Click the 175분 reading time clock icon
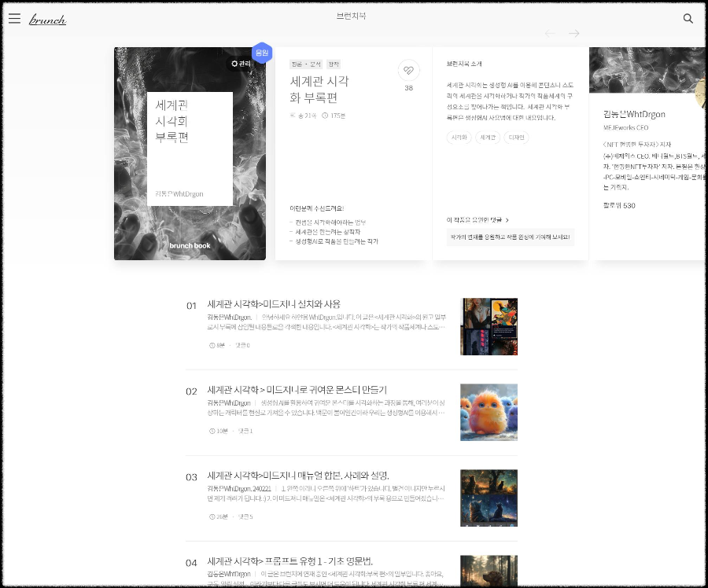708x588 pixels. 325,116
